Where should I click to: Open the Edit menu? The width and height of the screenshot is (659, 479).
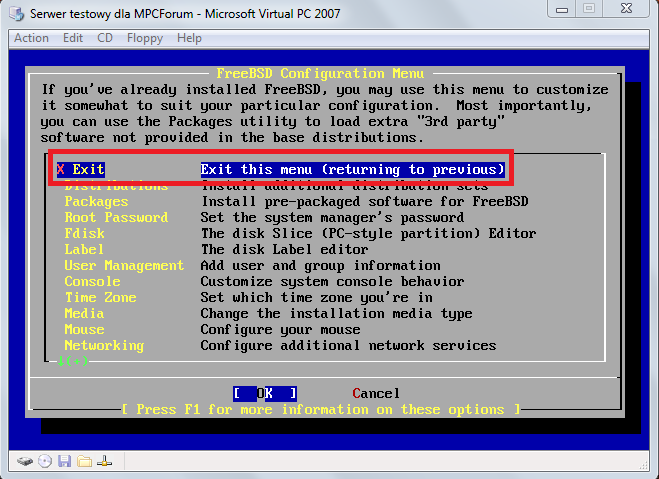73,38
